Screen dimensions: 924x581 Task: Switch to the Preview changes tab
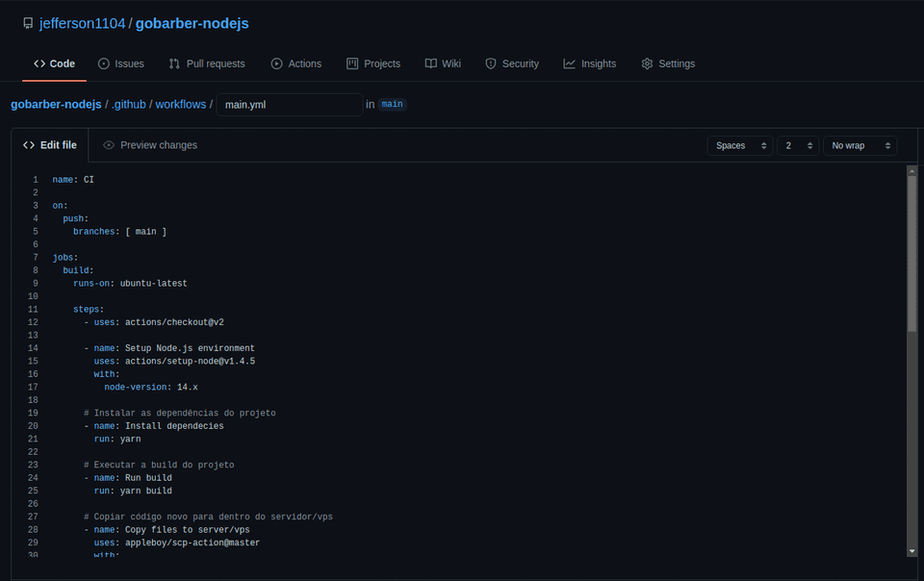(158, 145)
